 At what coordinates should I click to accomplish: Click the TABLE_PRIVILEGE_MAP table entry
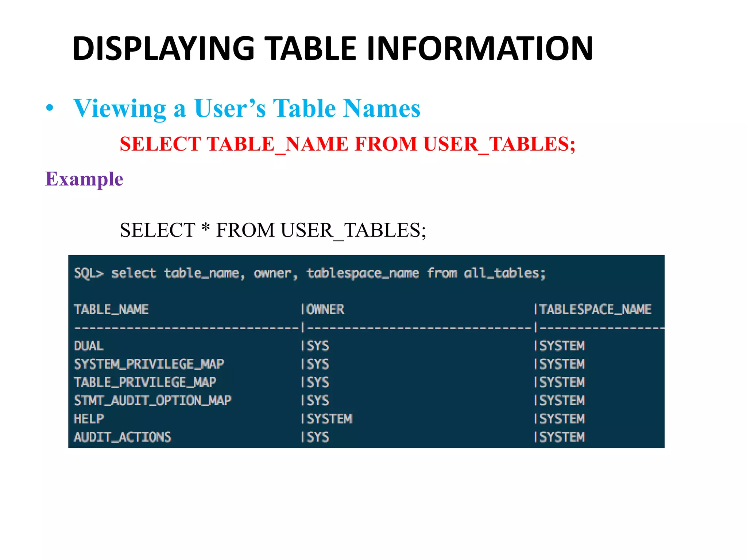tap(145, 382)
